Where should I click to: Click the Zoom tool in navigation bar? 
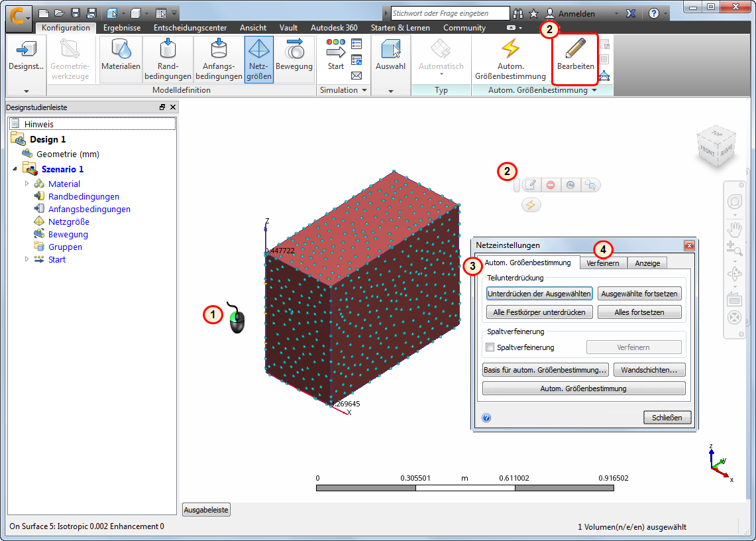tap(734, 249)
